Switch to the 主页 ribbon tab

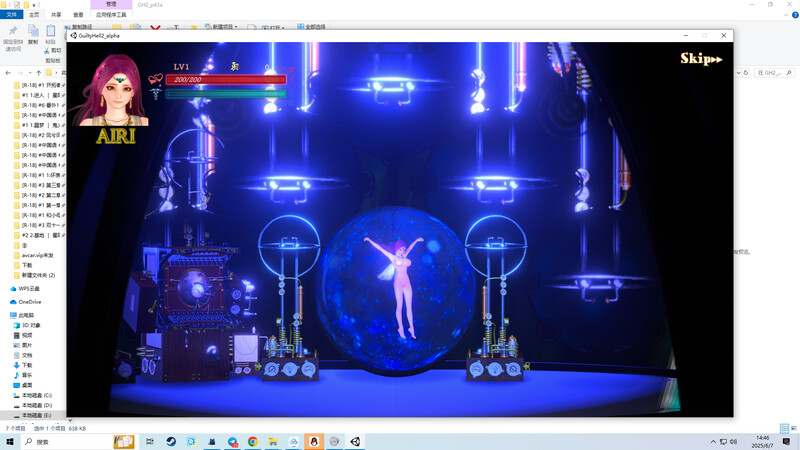34,15
